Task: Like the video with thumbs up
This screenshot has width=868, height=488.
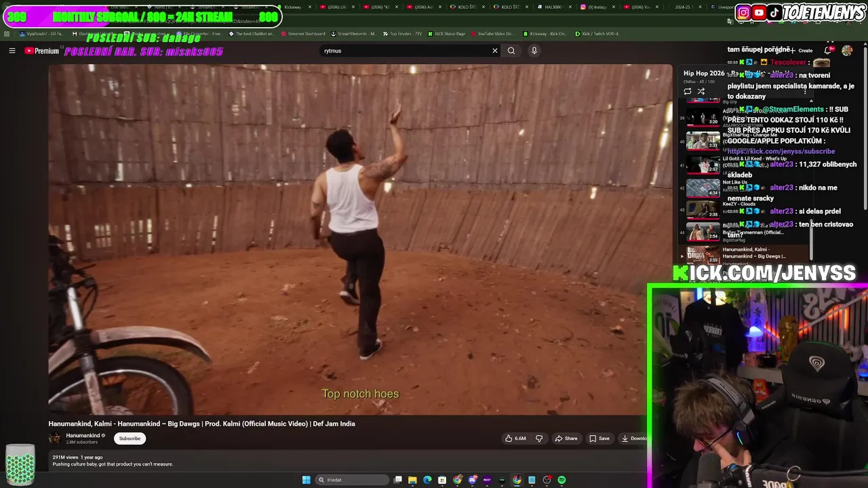Action: tap(515, 439)
